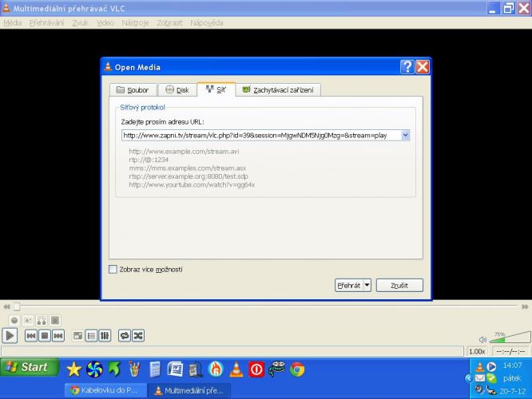Click into the URL address input field
This screenshot has height=399, width=532.
pos(261,135)
